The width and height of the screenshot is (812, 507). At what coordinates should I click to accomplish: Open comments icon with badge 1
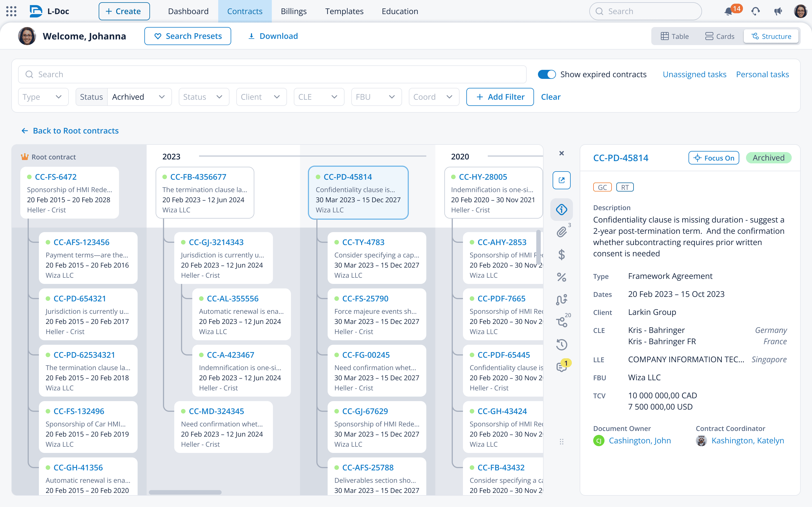(x=561, y=367)
